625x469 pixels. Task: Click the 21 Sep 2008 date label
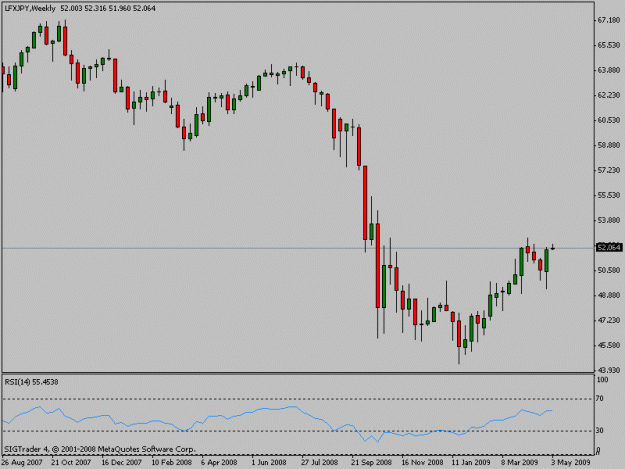pos(371,463)
